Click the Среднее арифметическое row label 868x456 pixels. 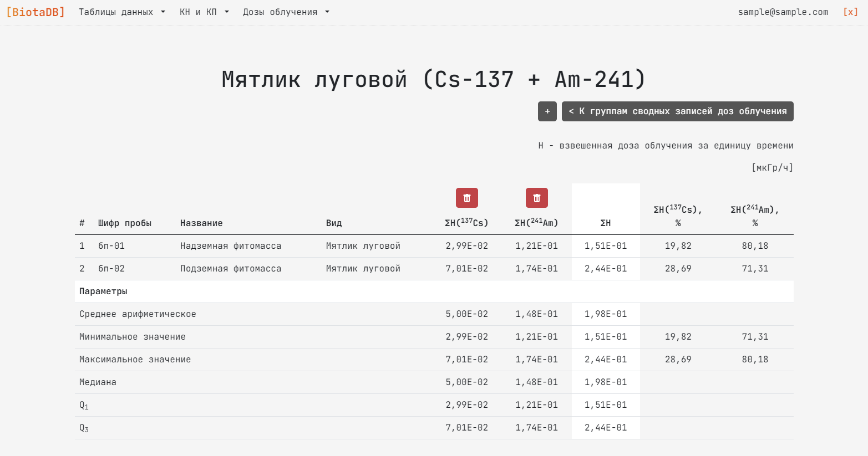tap(138, 314)
